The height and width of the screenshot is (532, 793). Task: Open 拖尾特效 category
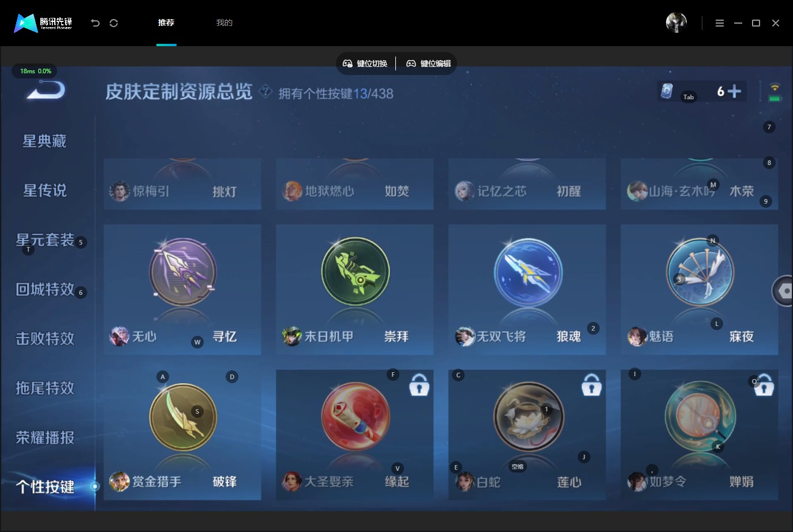44,388
